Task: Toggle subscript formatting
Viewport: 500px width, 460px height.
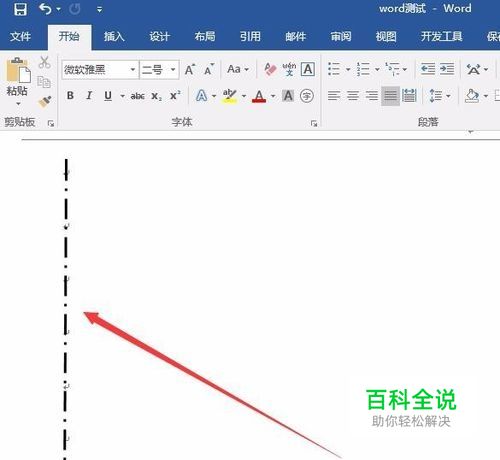Action: tap(156, 96)
